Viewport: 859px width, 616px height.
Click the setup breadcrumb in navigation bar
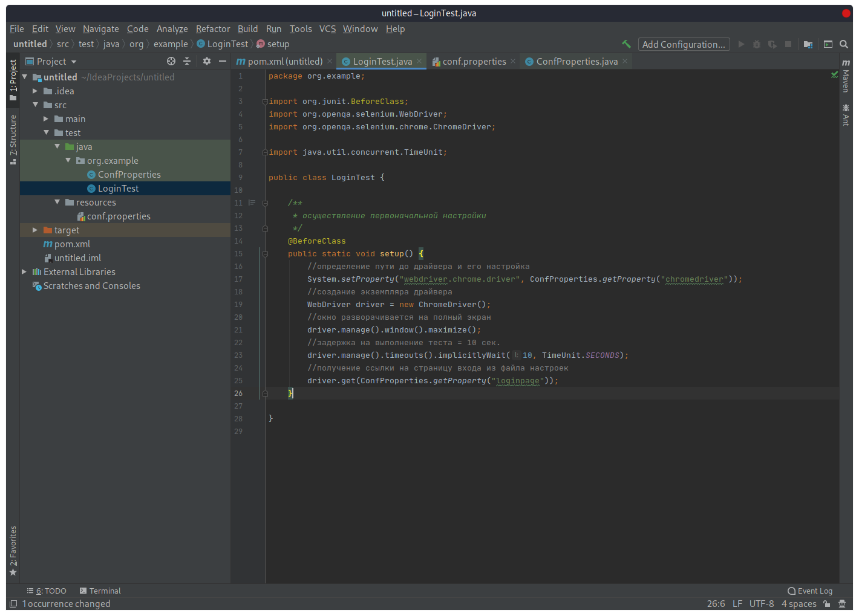tap(273, 44)
